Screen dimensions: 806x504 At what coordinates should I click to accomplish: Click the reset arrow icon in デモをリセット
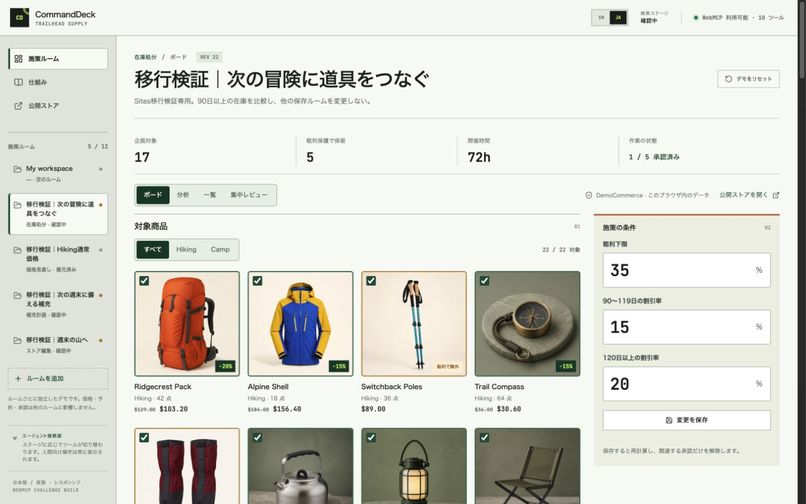coord(728,79)
